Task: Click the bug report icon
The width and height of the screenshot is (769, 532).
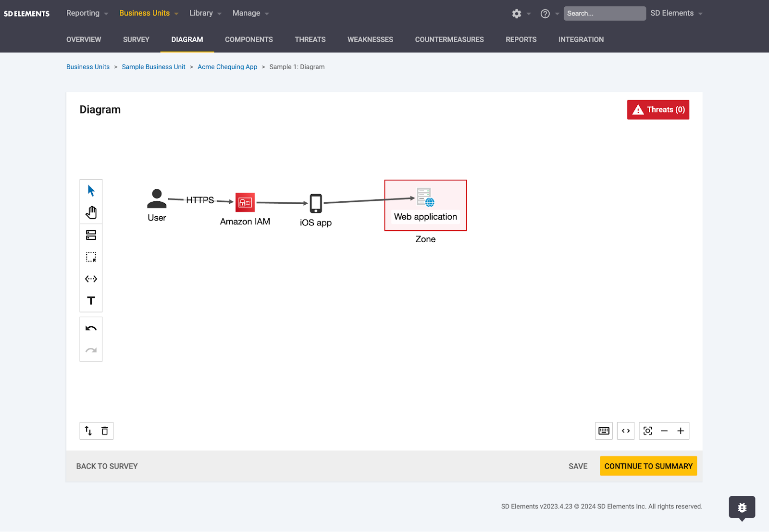Action: point(742,507)
